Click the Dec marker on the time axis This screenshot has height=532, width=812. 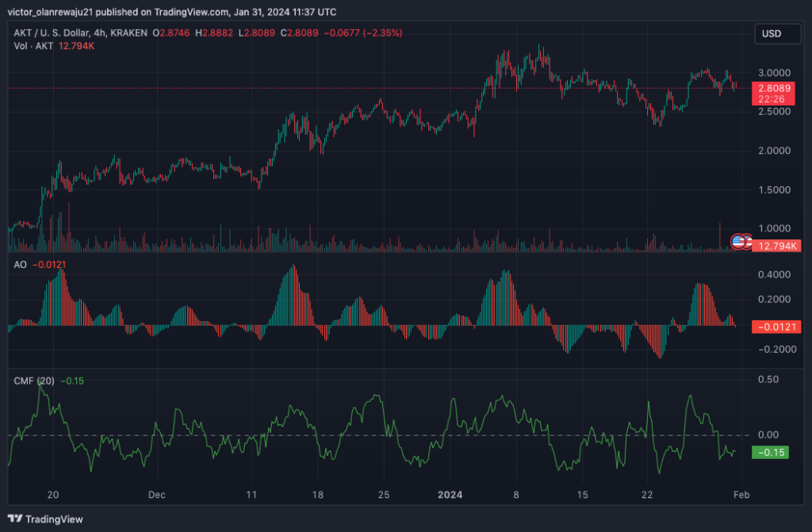[157, 495]
